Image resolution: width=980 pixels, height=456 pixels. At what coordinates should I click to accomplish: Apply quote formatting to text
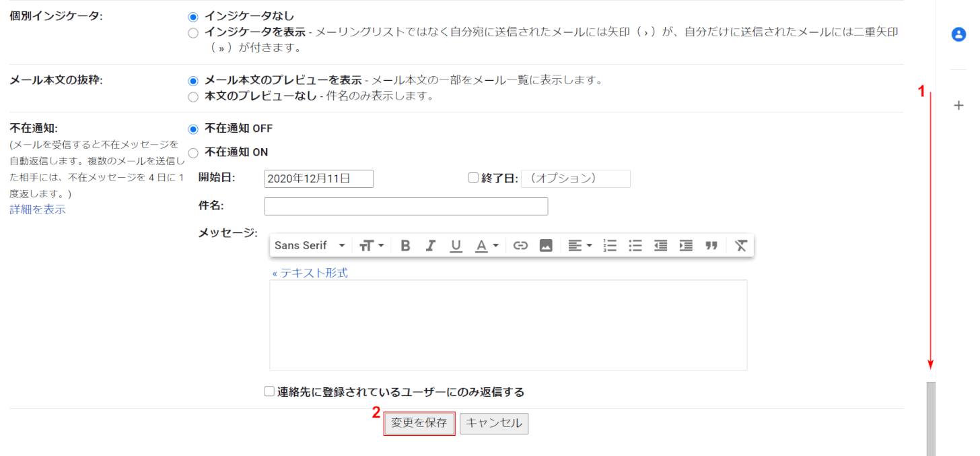[x=711, y=246]
